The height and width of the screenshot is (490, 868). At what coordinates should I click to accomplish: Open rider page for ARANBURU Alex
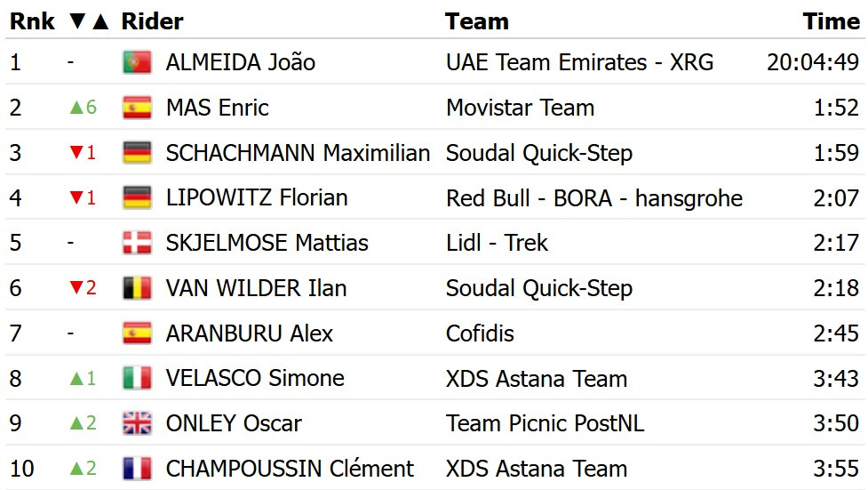(250, 333)
